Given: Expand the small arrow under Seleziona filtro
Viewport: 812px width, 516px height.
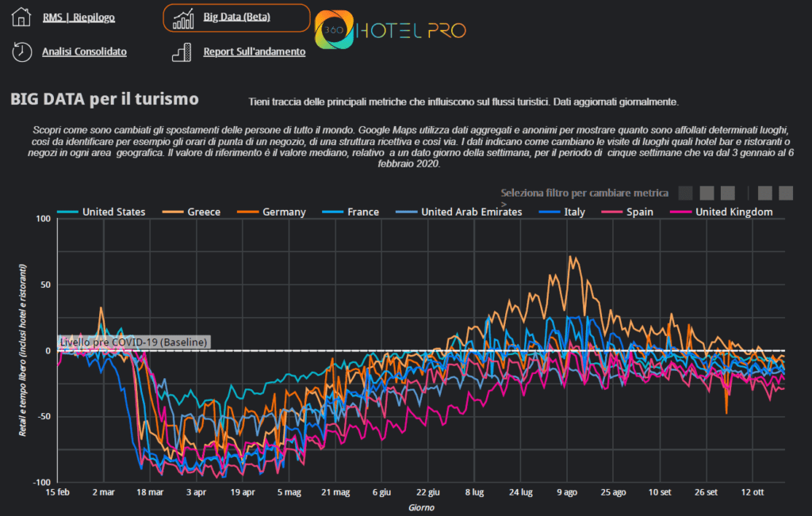Looking at the screenshot, I should (504, 204).
